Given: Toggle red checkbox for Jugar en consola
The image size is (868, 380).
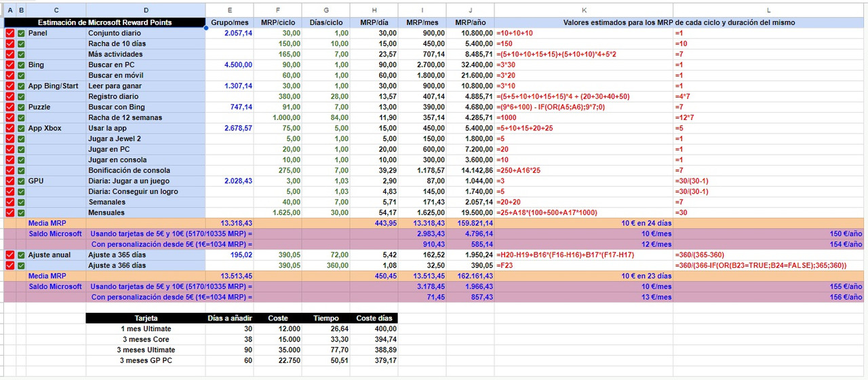Looking at the screenshot, I should pyautogui.click(x=9, y=160).
